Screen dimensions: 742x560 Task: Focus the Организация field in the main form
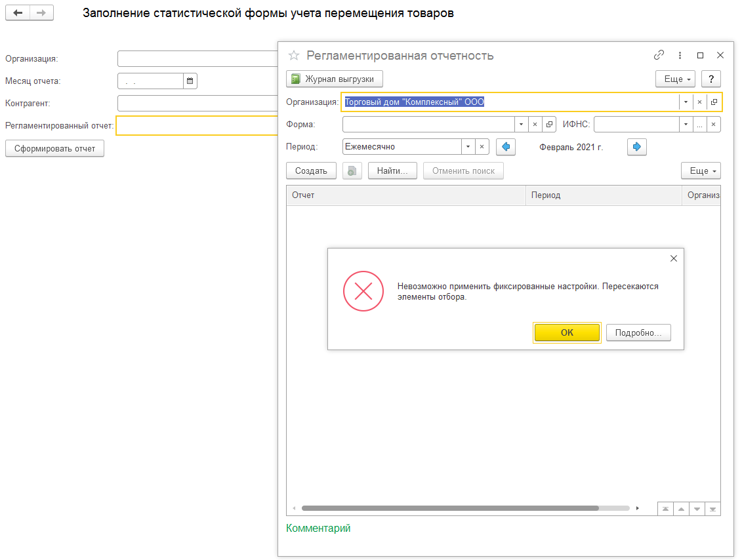click(197, 58)
